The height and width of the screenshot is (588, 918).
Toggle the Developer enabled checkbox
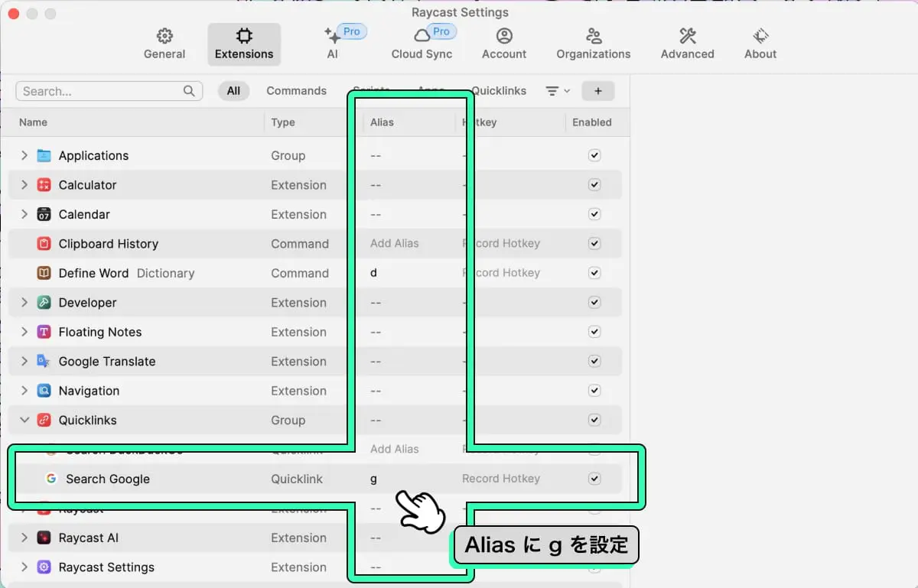(594, 303)
